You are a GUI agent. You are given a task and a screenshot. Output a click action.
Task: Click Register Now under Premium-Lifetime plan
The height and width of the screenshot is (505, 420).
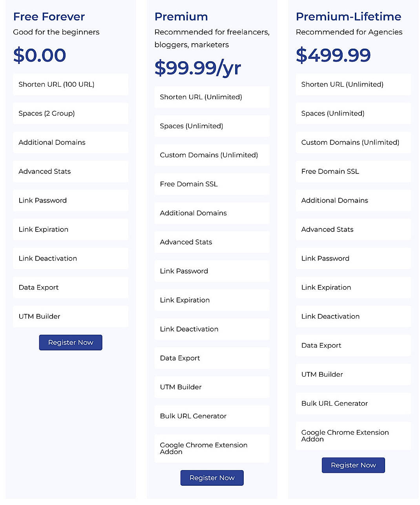pos(353,465)
